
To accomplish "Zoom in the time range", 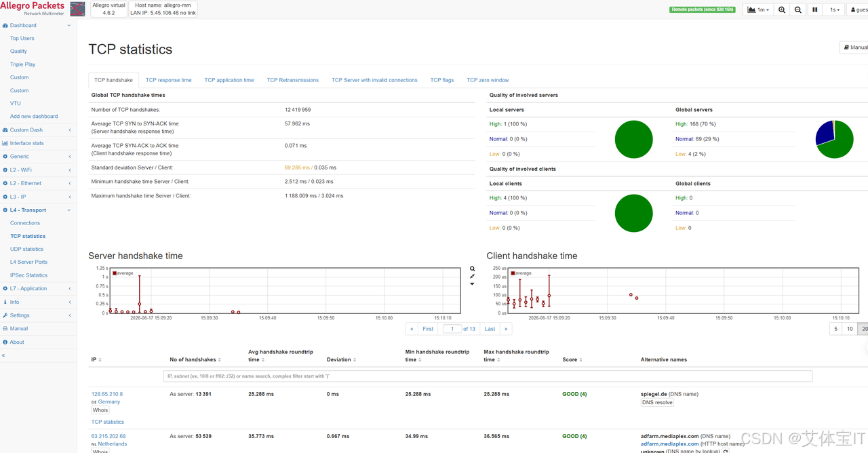I will pos(782,9).
